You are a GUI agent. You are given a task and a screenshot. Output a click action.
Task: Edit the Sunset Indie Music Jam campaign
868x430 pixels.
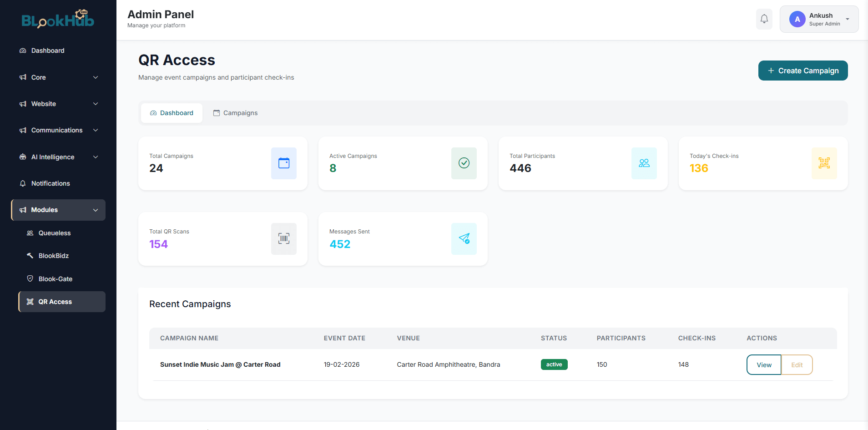tap(797, 364)
